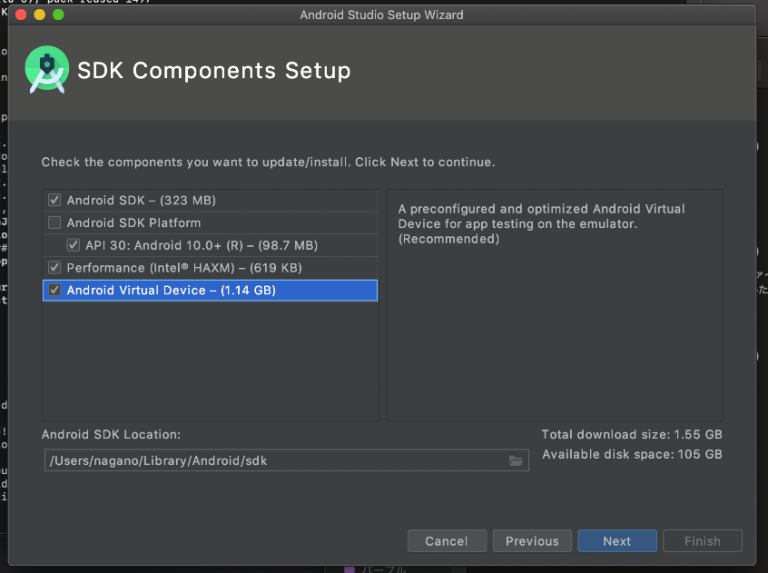Toggle Performance (Intel HAXM) checkbox
This screenshot has width=768, height=573.
[x=54, y=268]
